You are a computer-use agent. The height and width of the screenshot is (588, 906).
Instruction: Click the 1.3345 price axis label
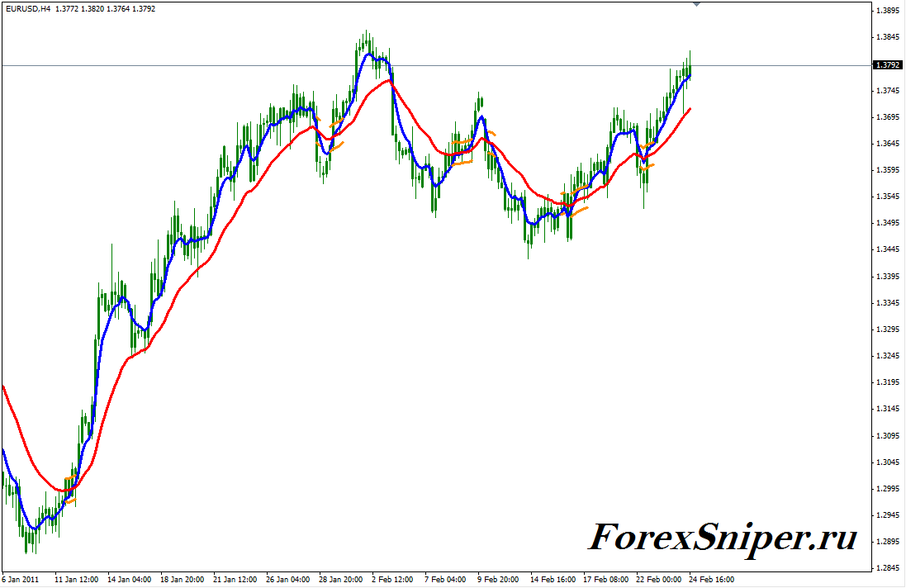(x=887, y=302)
